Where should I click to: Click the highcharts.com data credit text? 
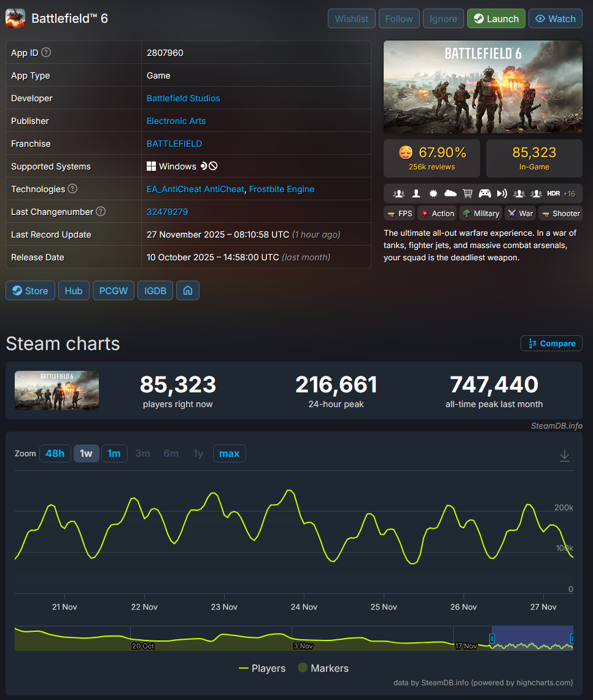(x=483, y=683)
